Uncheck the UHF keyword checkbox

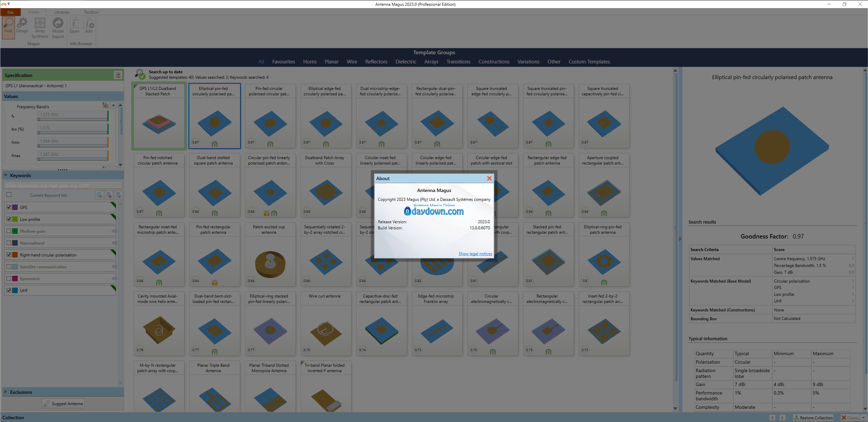[9, 290]
